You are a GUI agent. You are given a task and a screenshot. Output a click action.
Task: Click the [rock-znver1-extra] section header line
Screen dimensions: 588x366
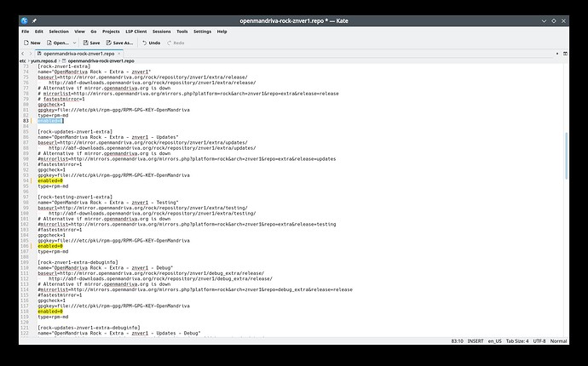pyautogui.click(x=64, y=66)
